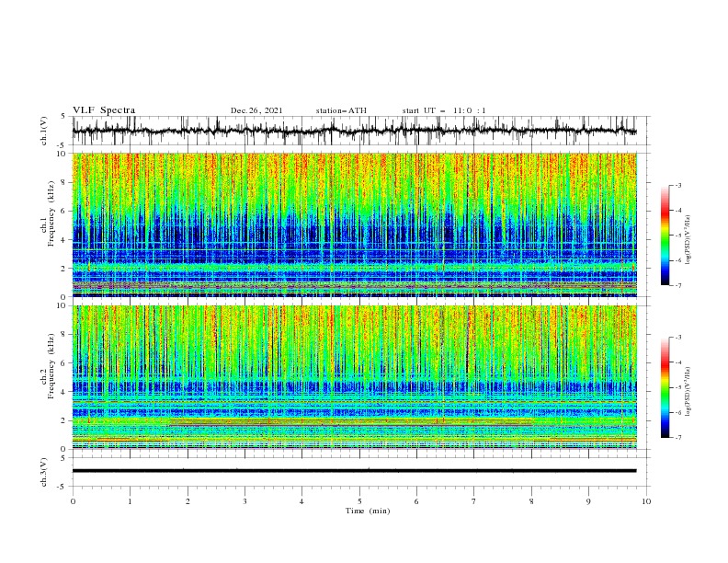Click the "ch.1(V)" waveform axis label
728x563 pixels.
click(44, 131)
